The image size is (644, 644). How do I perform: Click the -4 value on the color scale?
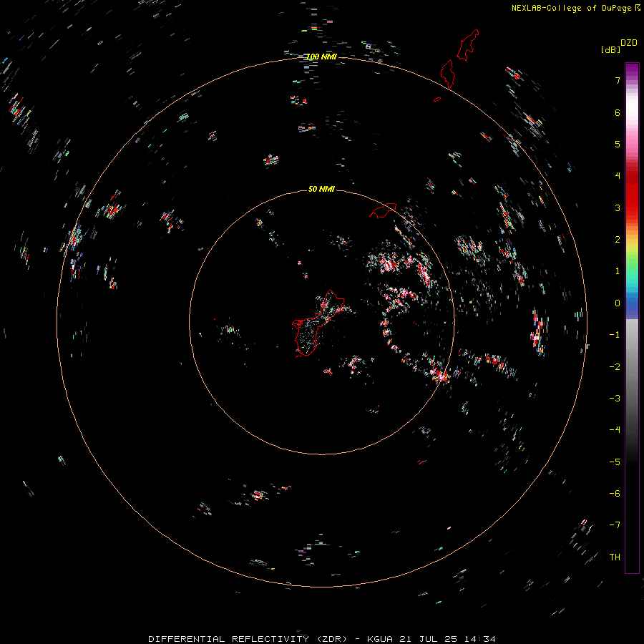pos(615,430)
